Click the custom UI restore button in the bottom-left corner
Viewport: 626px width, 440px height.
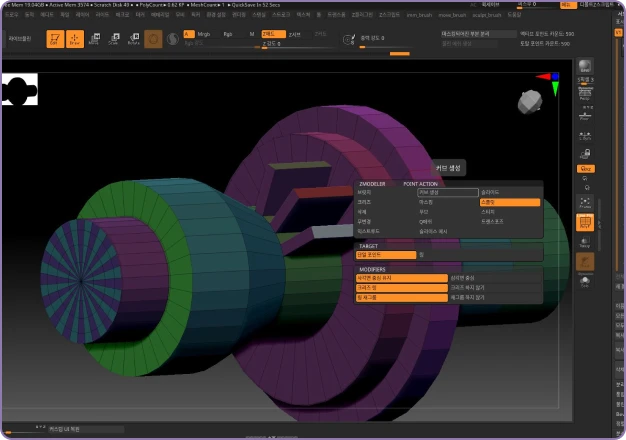point(86,429)
